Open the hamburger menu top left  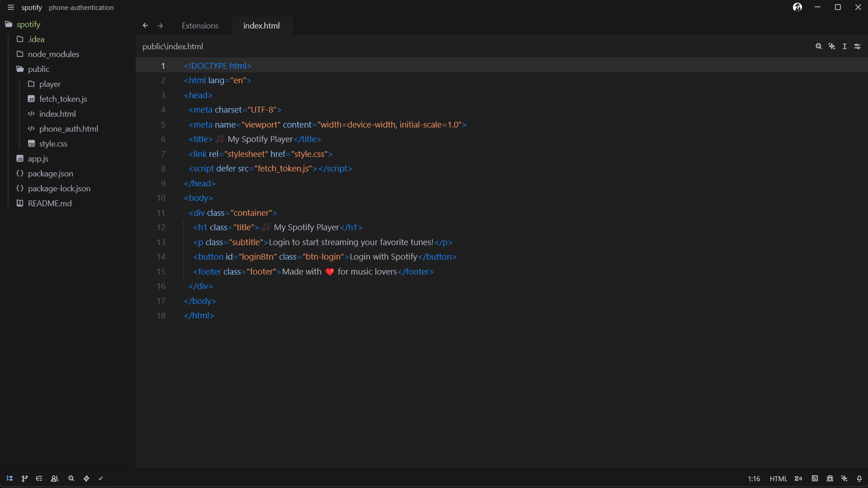pos(10,7)
